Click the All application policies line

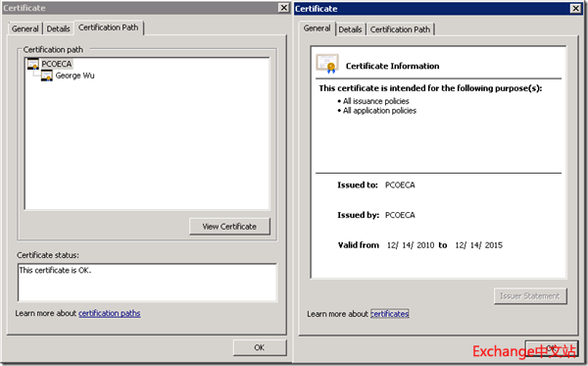tap(377, 110)
